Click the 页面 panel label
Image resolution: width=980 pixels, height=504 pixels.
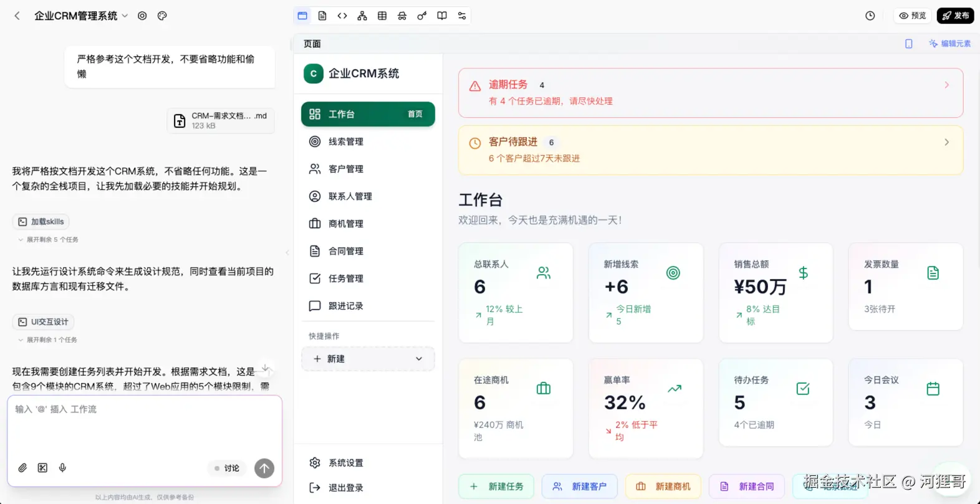click(312, 44)
